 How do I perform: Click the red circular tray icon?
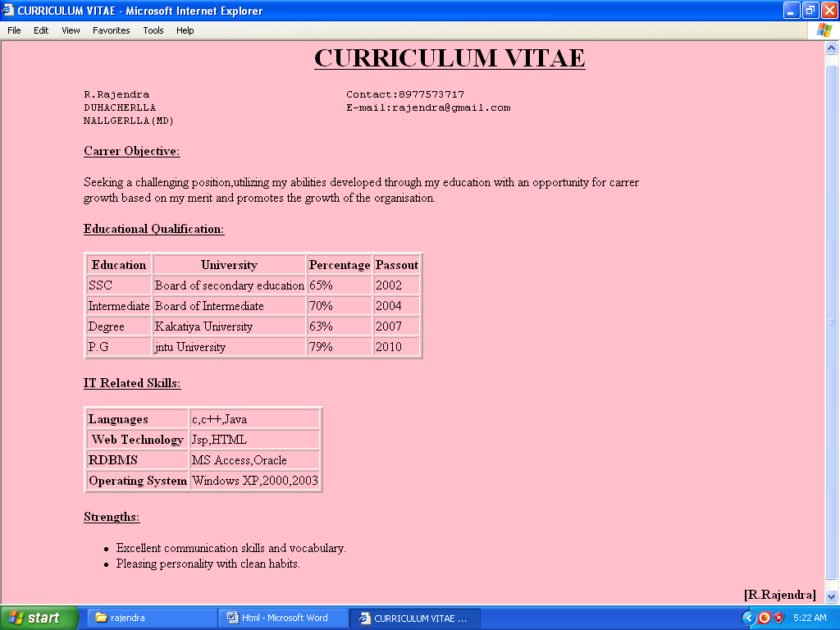tap(765, 618)
